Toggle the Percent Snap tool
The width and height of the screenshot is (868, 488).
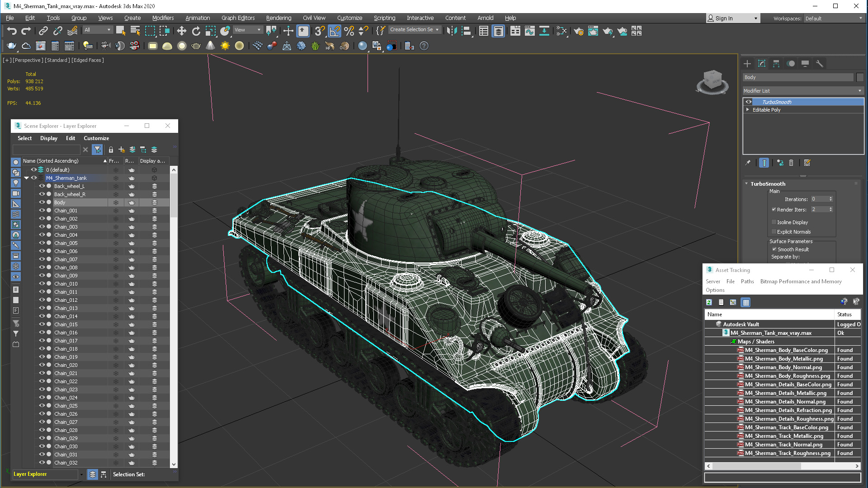(x=349, y=31)
